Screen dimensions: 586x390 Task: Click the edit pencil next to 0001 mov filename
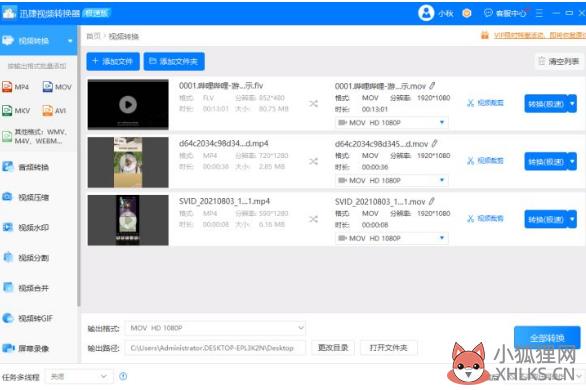[x=432, y=86]
